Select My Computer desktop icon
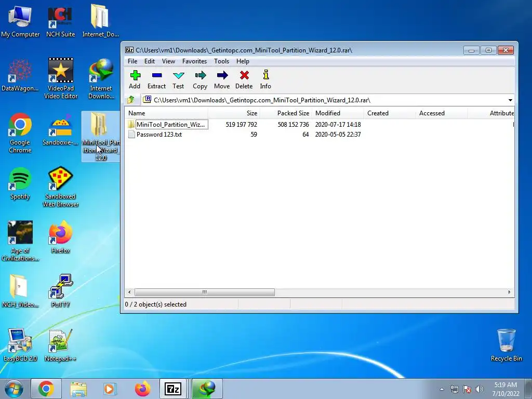Screen dimensions: 532x399 20,21
